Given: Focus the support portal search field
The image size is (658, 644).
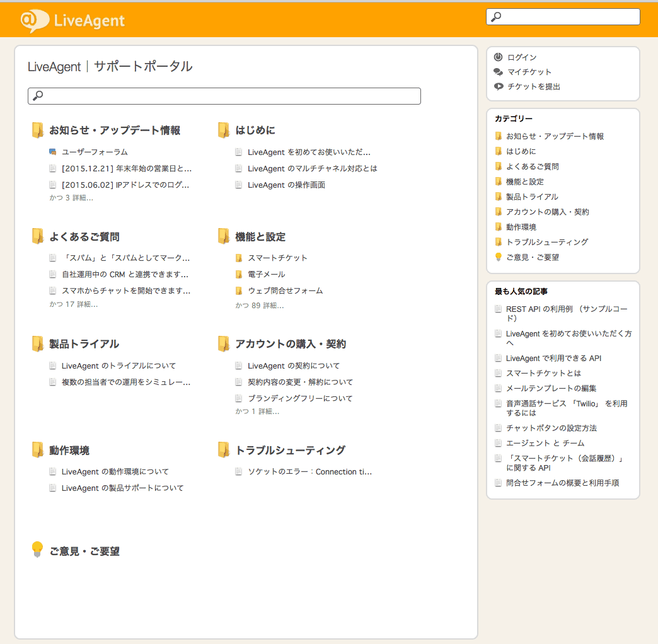Looking at the screenshot, I should pos(224,96).
